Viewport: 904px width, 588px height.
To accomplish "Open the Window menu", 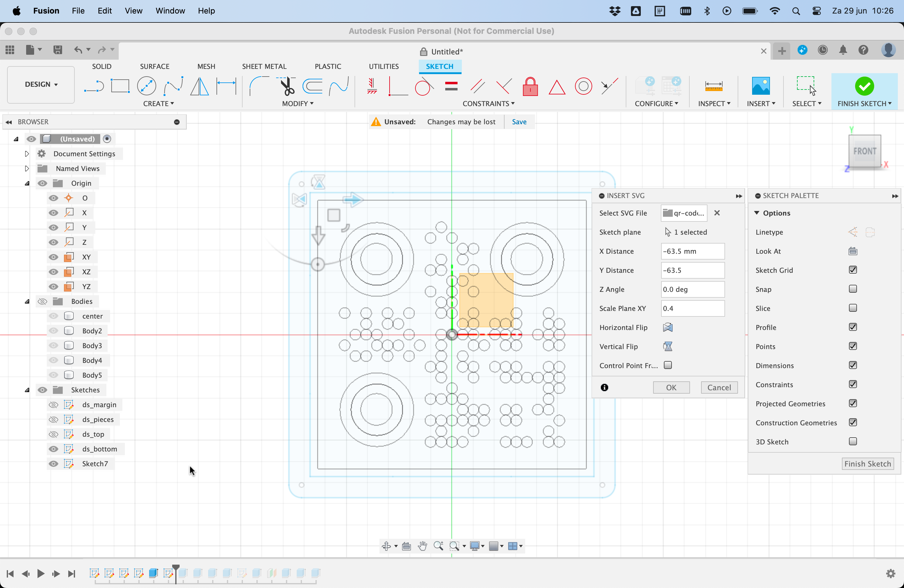I will pos(170,11).
